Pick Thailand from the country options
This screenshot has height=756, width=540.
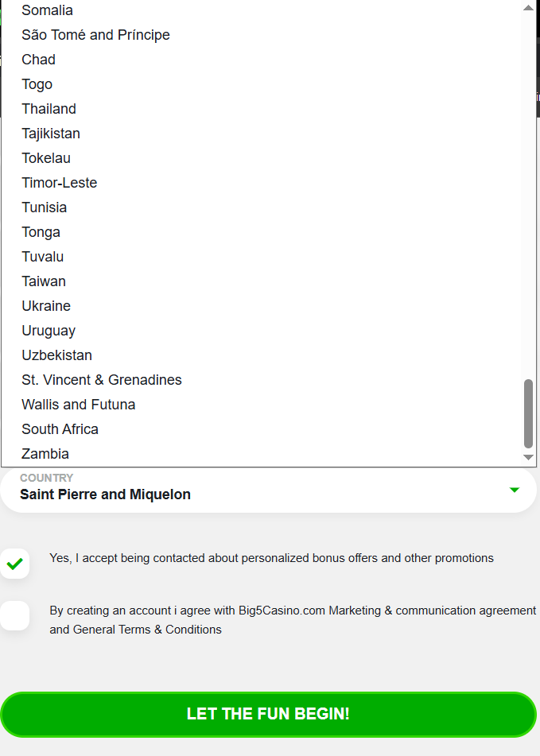(49, 109)
